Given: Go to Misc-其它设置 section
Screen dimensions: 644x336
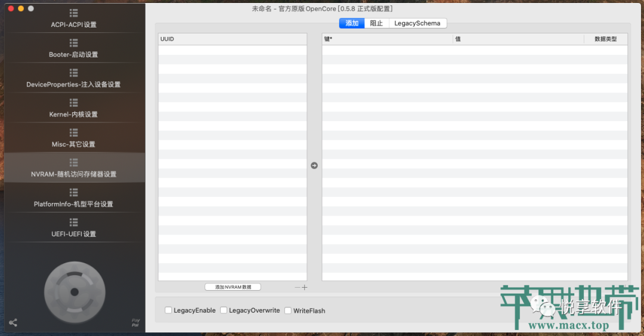Looking at the screenshot, I should 74,138.
